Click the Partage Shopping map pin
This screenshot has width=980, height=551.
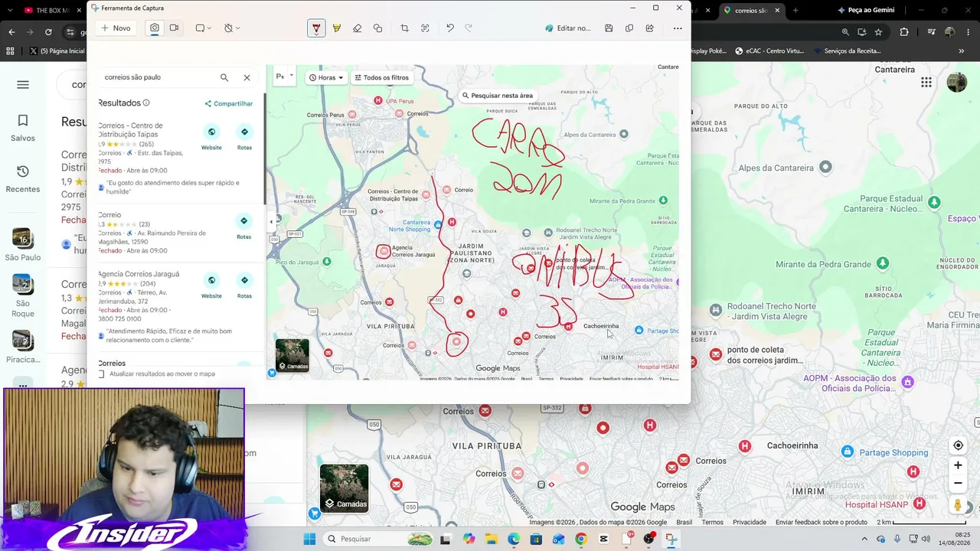click(x=848, y=452)
